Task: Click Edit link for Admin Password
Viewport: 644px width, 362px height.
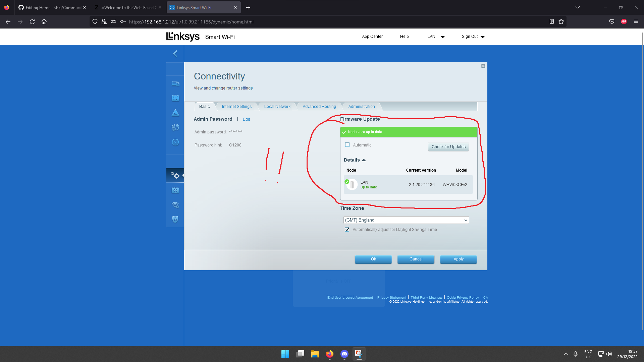Action: [246, 119]
